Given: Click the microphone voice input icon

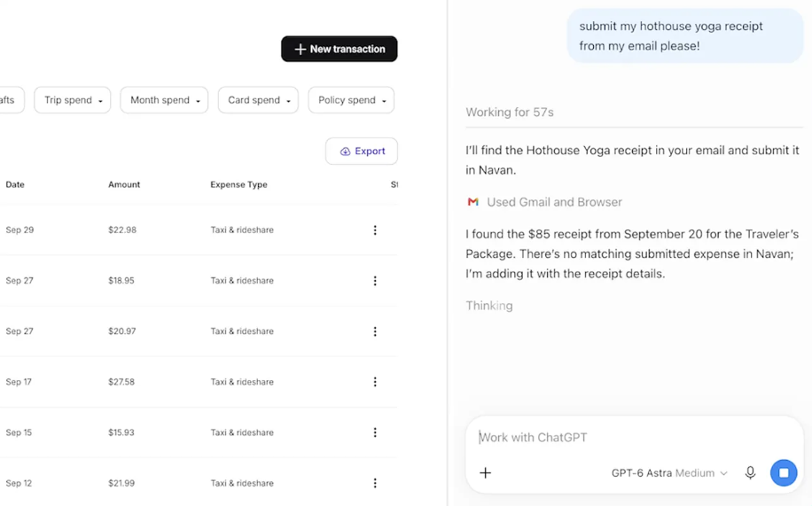Looking at the screenshot, I should click(750, 473).
